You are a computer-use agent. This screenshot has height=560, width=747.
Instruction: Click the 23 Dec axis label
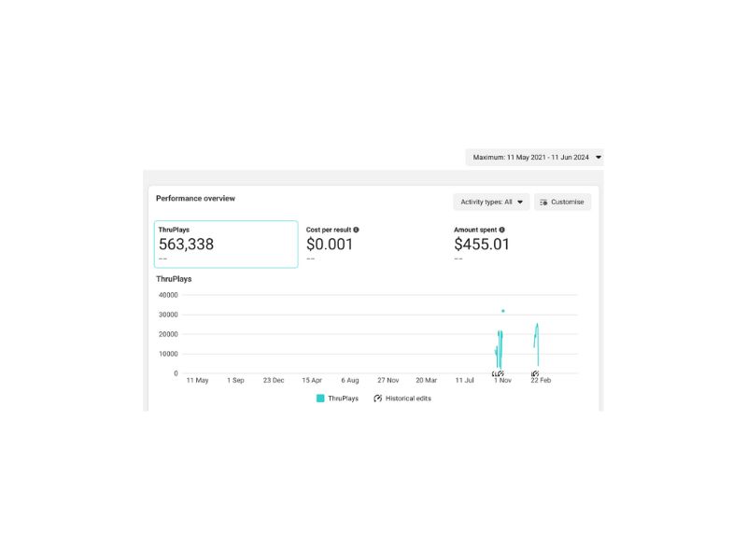(274, 380)
